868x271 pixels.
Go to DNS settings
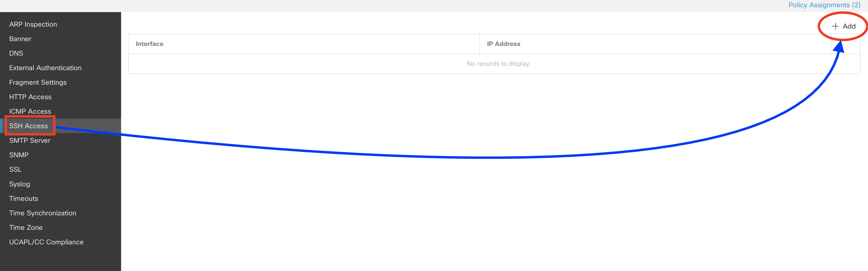coord(16,53)
